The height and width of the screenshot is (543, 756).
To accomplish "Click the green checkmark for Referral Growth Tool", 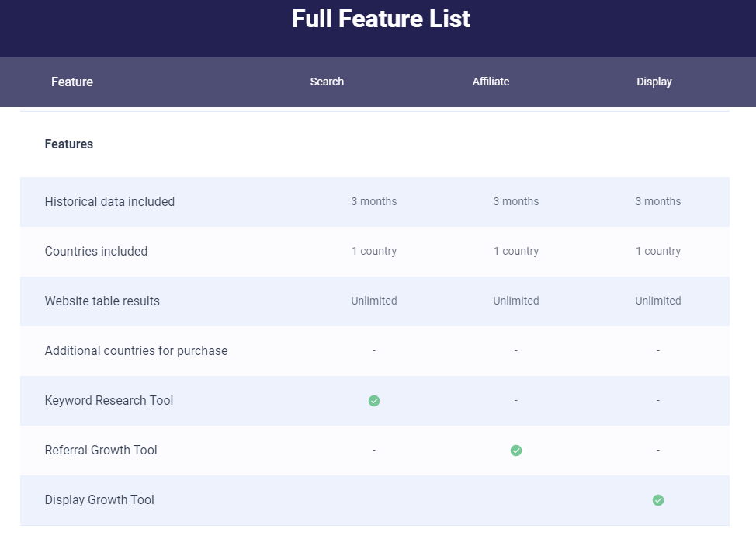I will (x=516, y=451).
